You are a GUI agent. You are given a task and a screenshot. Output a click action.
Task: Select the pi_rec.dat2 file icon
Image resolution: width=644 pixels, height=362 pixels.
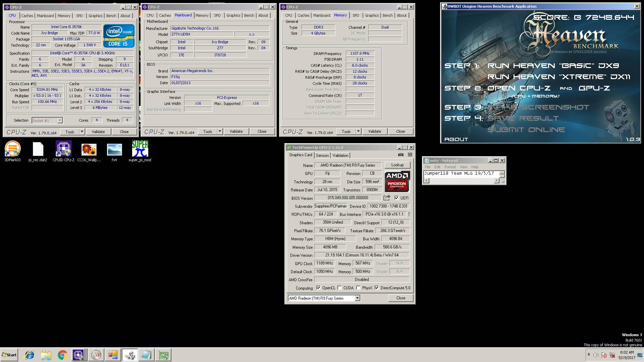(38, 152)
